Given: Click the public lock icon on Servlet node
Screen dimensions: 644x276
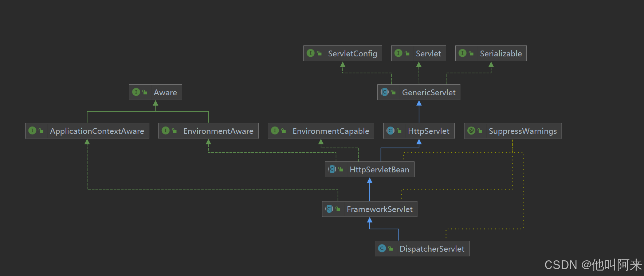Looking at the screenshot, I should (407, 53).
